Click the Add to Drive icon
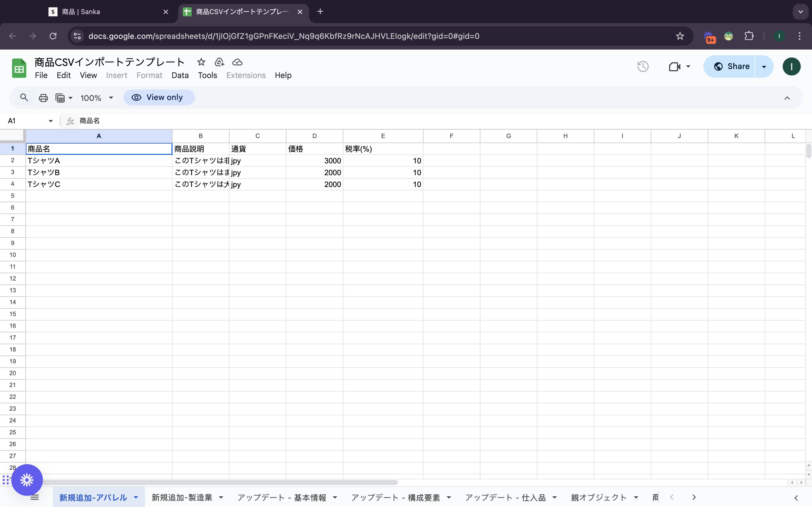Viewport: 812px width, 507px height. pos(219,62)
